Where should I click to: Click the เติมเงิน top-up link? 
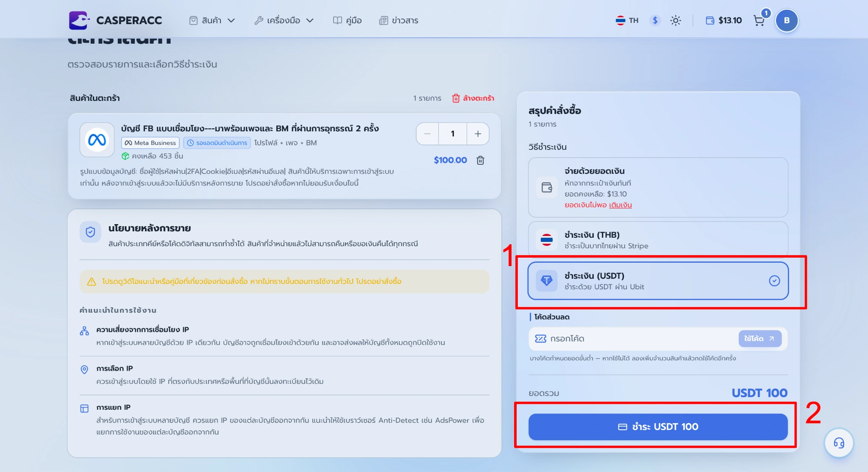coord(620,205)
